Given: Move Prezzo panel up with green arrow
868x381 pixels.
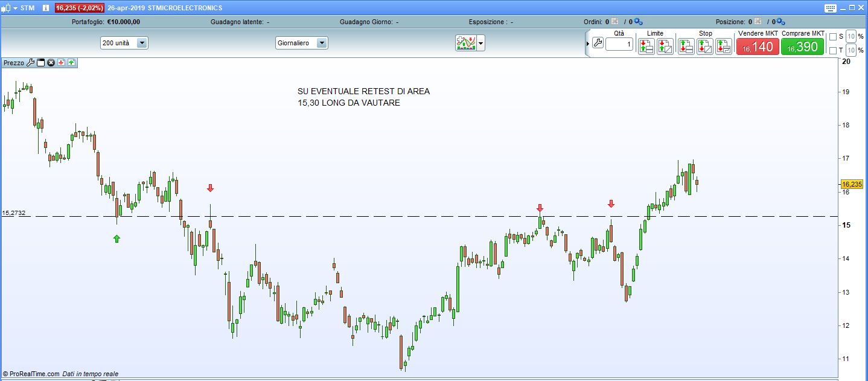Looking at the screenshot, I should [x=71, y=62].
